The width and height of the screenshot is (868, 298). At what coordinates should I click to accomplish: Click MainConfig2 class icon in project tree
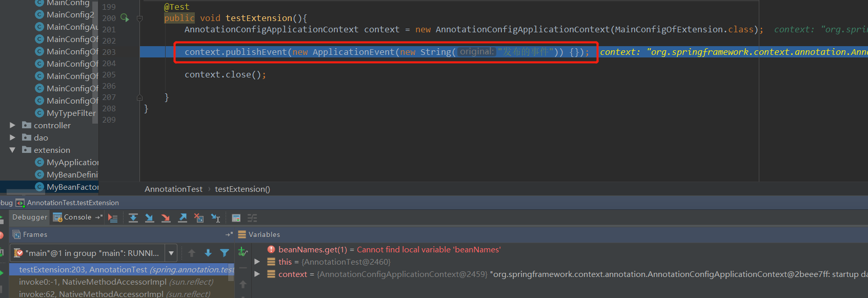[x=39, y=14]
